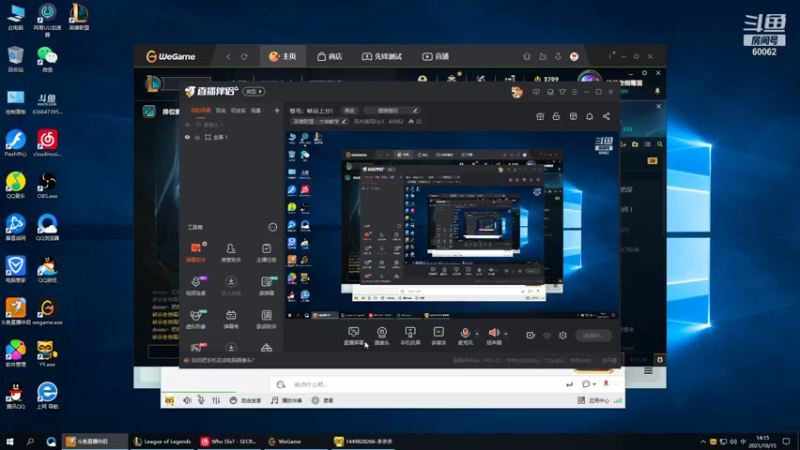Image resolution: width=800 pixels, height=450 pixels.
Task: Edit the stream title via pencil icon
Action: point(415,111)
